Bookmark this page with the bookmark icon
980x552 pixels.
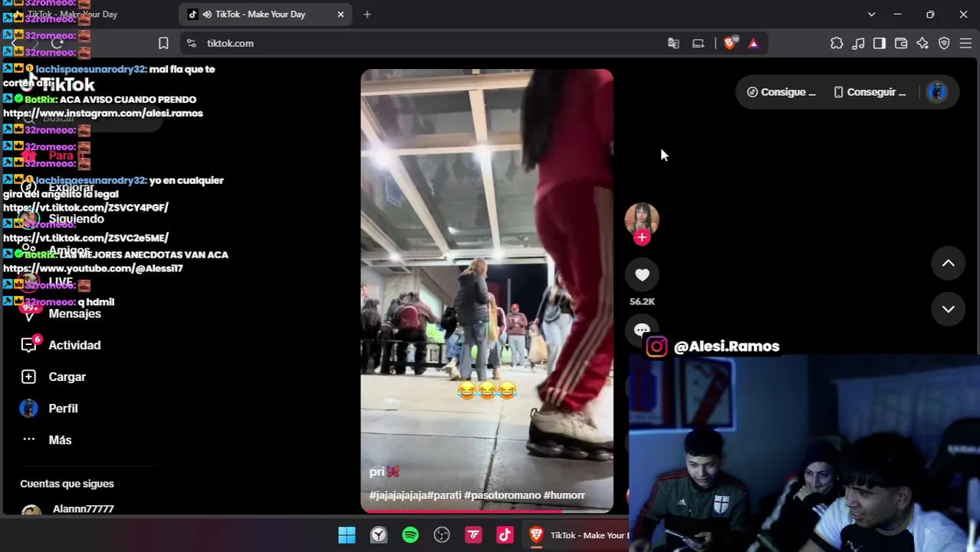click(x=163, y=44)
